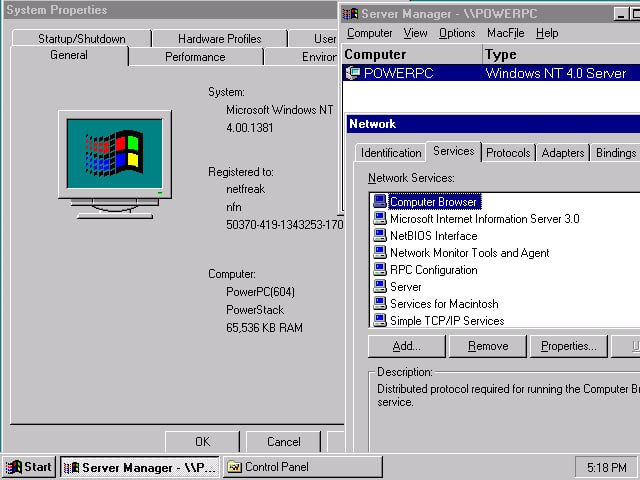Click the System Properties title bar
Screen dimensions: 640x480
pos(171,10)
